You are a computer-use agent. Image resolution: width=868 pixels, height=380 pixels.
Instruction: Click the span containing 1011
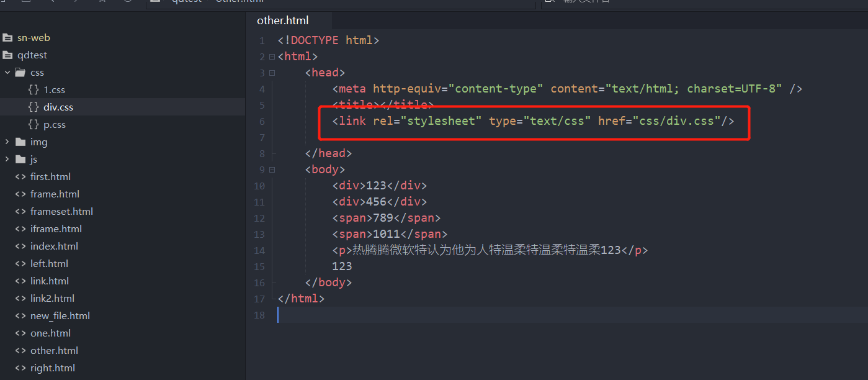coord(390,234)
